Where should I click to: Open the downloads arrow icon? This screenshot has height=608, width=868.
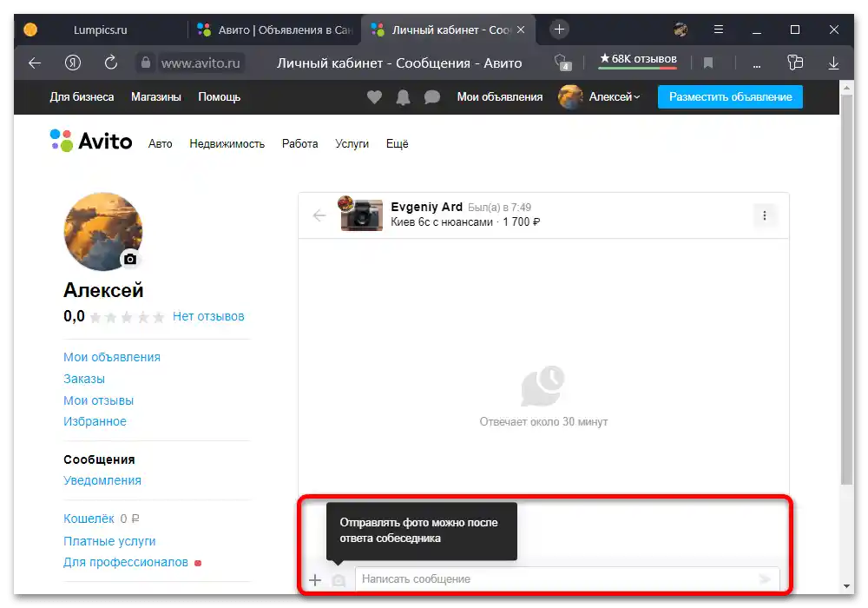(x=833, y=63)
